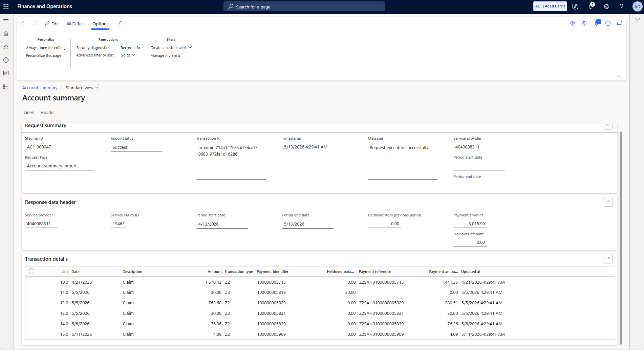This screenshot has height=350, width=644.
Task: Click the Payment amount 3,015.90 field
Action: pos(470,224)
